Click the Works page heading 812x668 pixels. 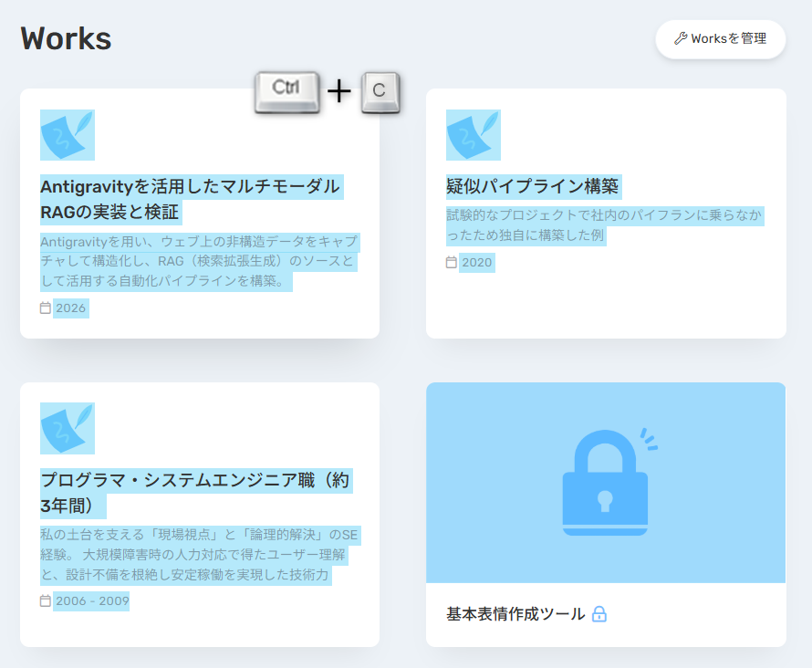tap(66, 38)
